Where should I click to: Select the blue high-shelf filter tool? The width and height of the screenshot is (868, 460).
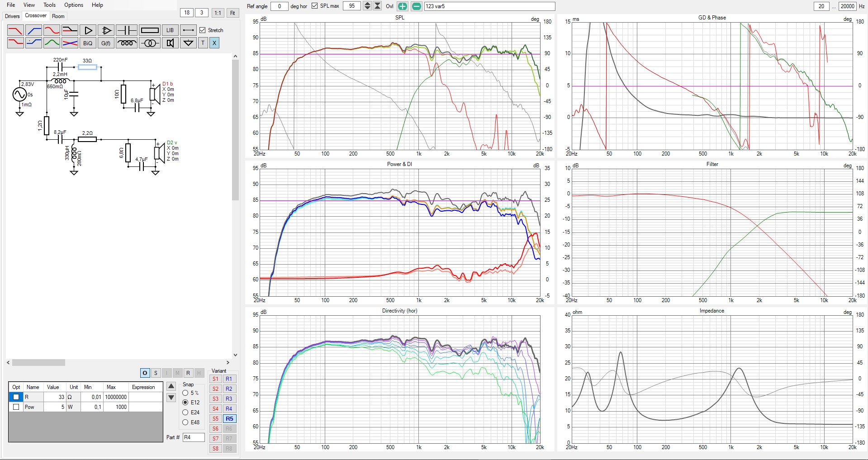[33, 43]
